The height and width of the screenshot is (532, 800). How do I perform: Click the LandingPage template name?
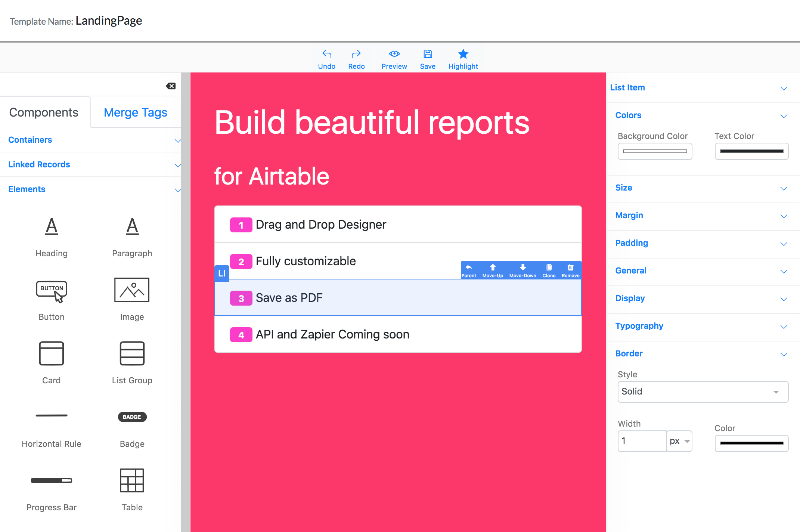[109, 21]
